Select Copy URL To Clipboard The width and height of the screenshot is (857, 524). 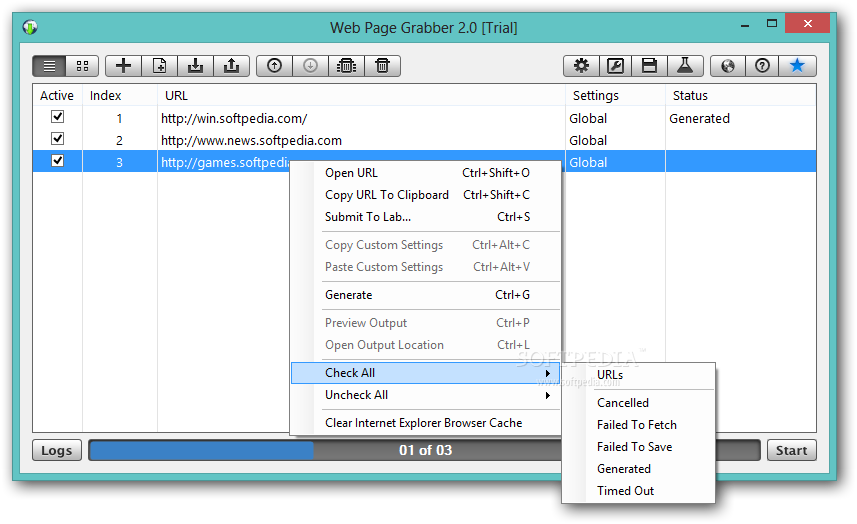click(426, 195)
